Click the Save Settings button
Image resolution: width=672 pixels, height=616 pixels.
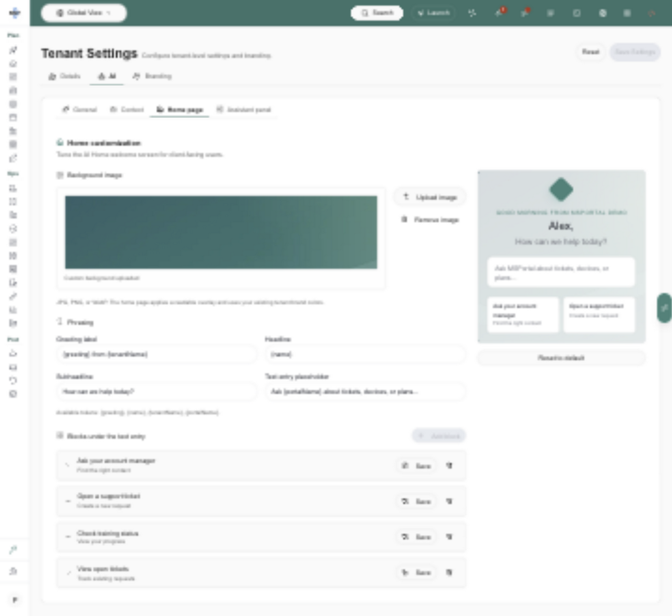pyautogui.click(x=635, y=51)
